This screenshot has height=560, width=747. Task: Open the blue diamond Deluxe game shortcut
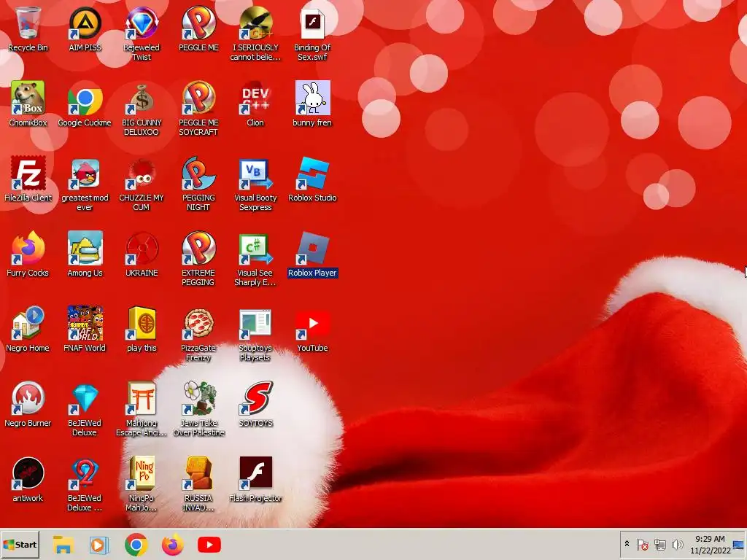(85, 410)
